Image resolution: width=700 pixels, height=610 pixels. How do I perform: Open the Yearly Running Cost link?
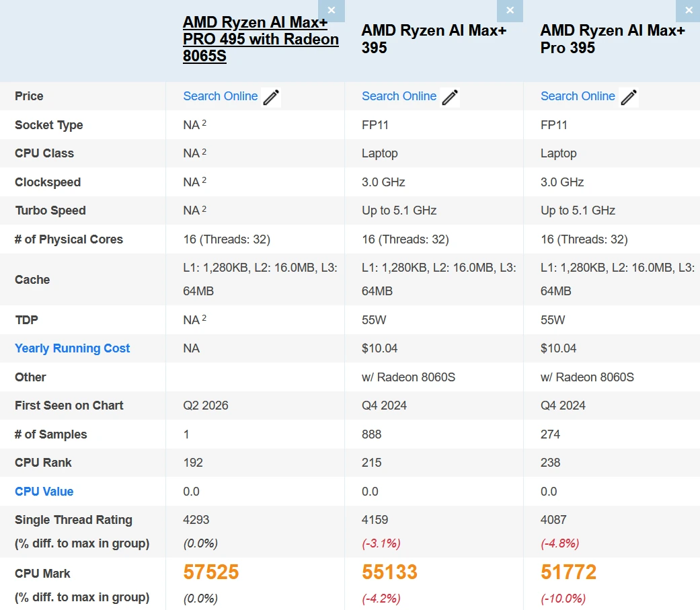click(x=73, y=348)
